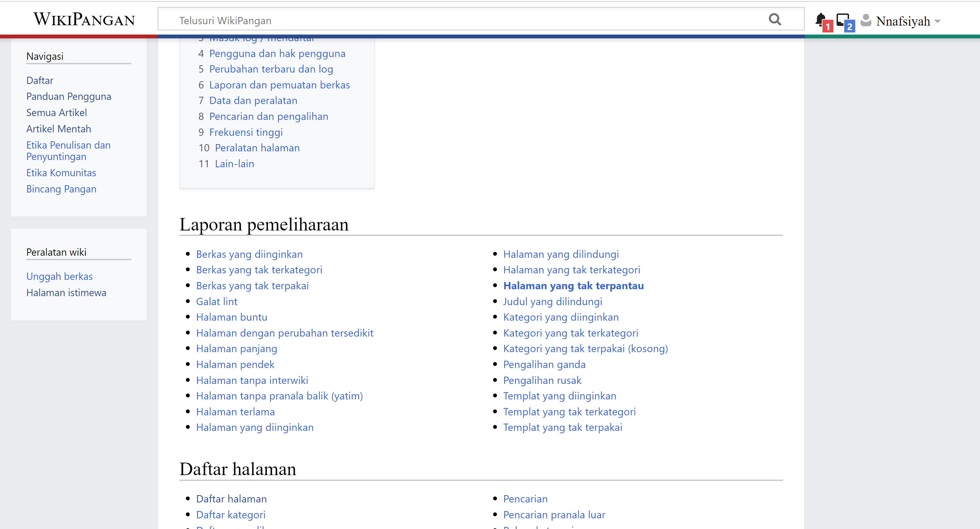Screen dimensions: 980x529
Task: Click the search magnifier icon
Action: (774, 19)
